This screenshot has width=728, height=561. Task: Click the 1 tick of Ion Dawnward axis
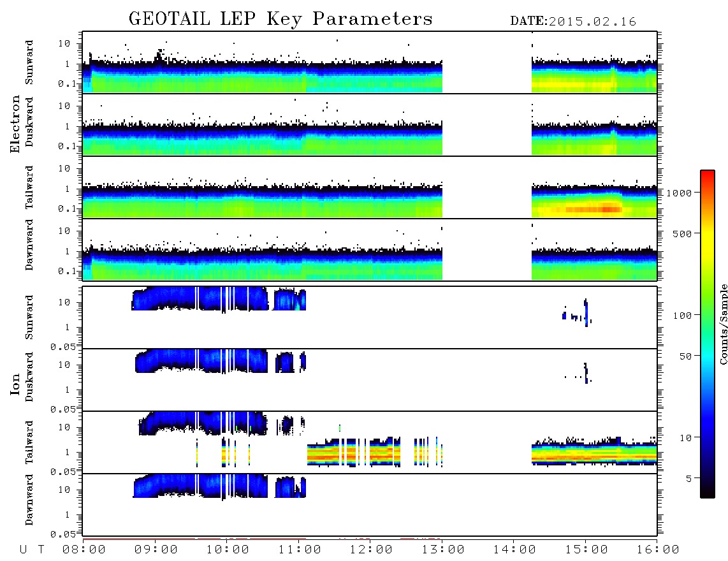pos(68,514)
